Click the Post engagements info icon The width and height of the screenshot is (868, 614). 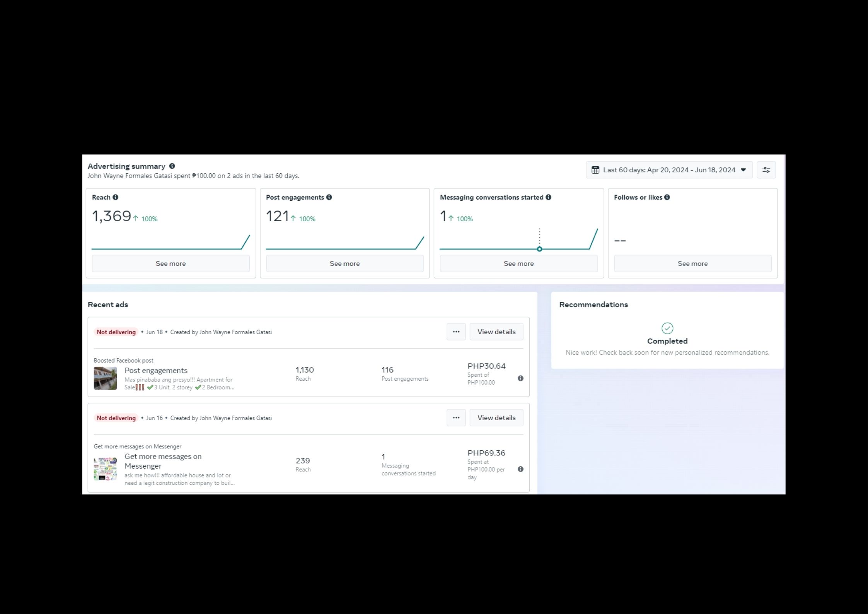tap(329, 197)
